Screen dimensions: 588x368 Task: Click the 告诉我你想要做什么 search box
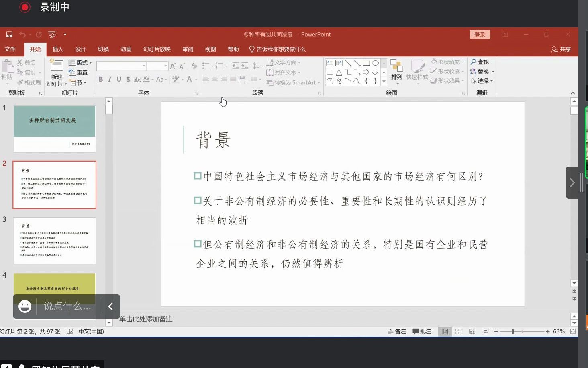click(278, 49)
